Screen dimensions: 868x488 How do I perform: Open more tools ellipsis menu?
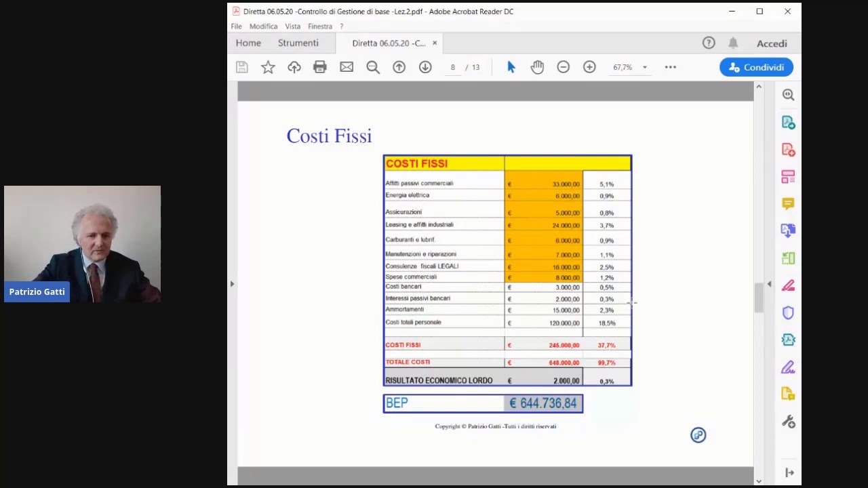(x=671, y=67)
